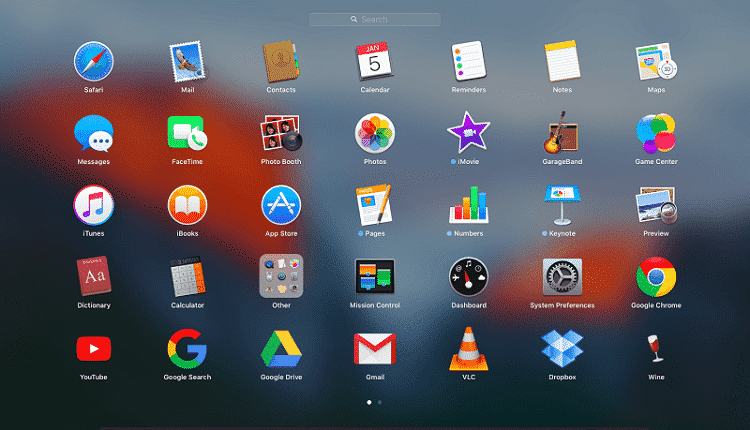Open the Safari compass icon
This screenshot has width=750, height=430.
(x=94, y=61)
